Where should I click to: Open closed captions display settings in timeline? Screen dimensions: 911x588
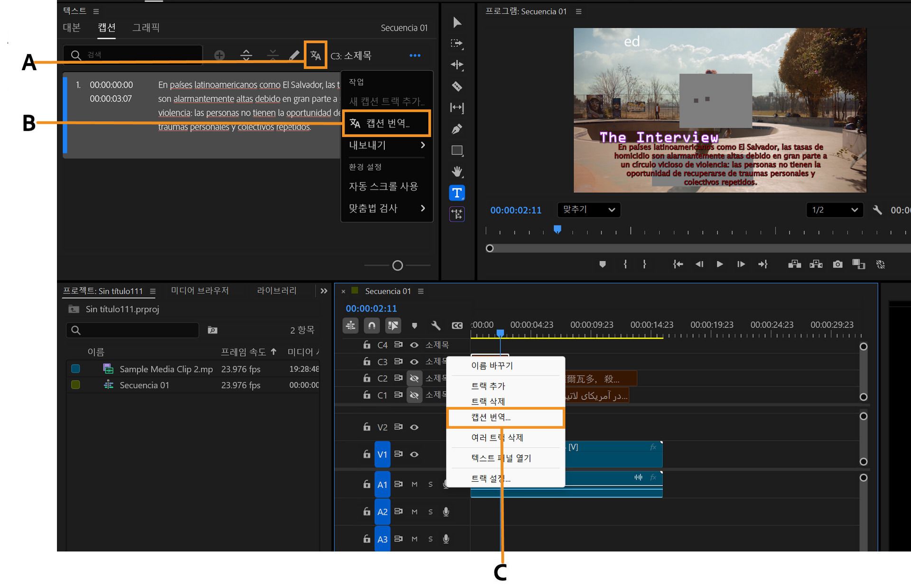pyautogui.click(x=456, y=326)
